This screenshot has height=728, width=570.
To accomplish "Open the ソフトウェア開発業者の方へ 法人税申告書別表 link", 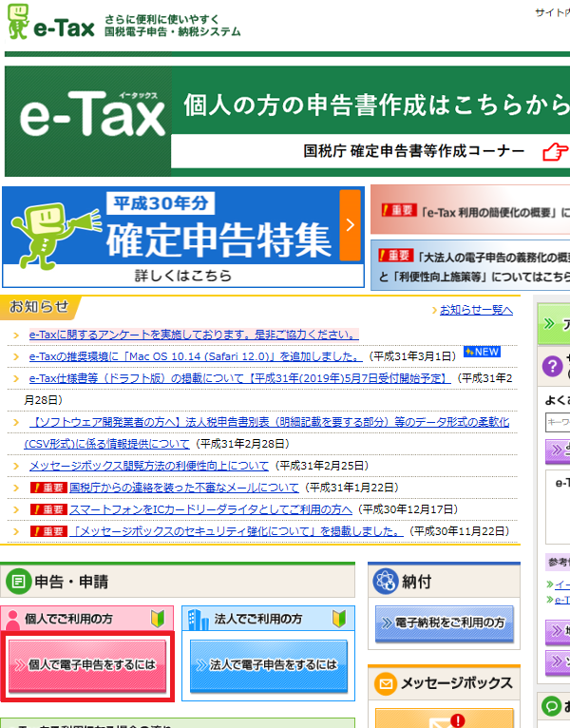I will point(269,422).
